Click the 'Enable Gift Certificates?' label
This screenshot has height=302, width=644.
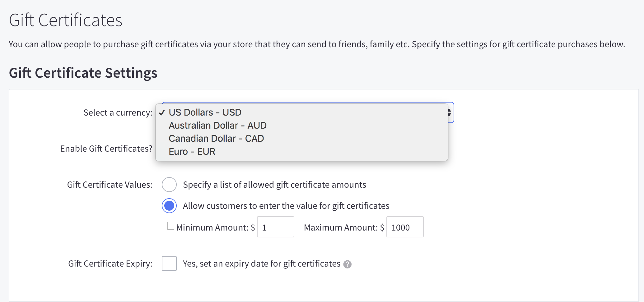click(106, 149)
